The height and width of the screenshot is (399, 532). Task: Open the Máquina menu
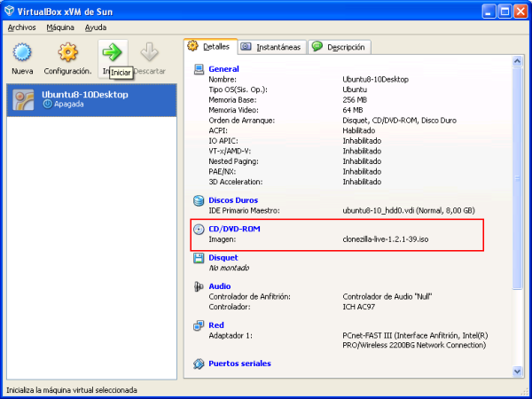pyautogui.click(x=60, y=27)
